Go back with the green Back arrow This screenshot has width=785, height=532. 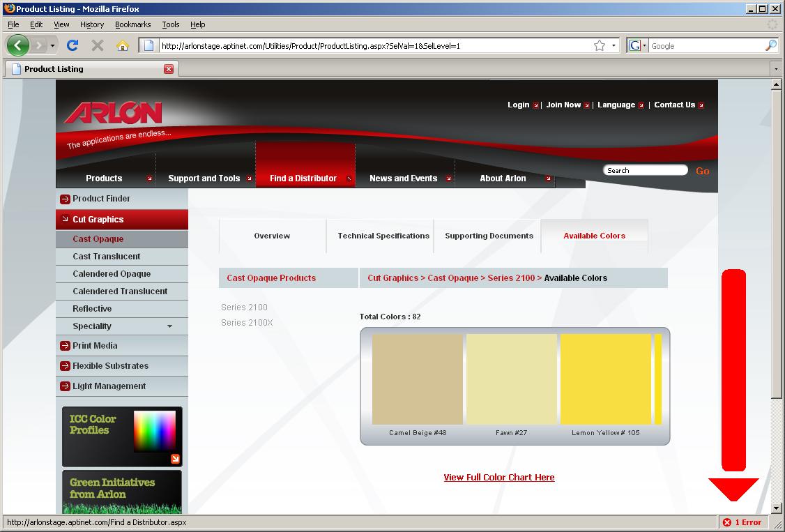pos(18,45)
